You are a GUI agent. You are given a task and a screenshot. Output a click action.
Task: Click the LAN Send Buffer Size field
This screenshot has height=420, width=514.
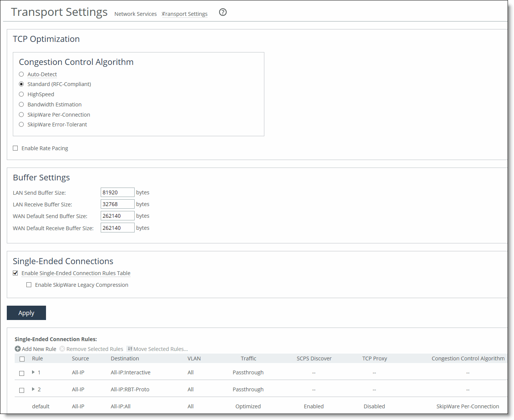(118, 192)
